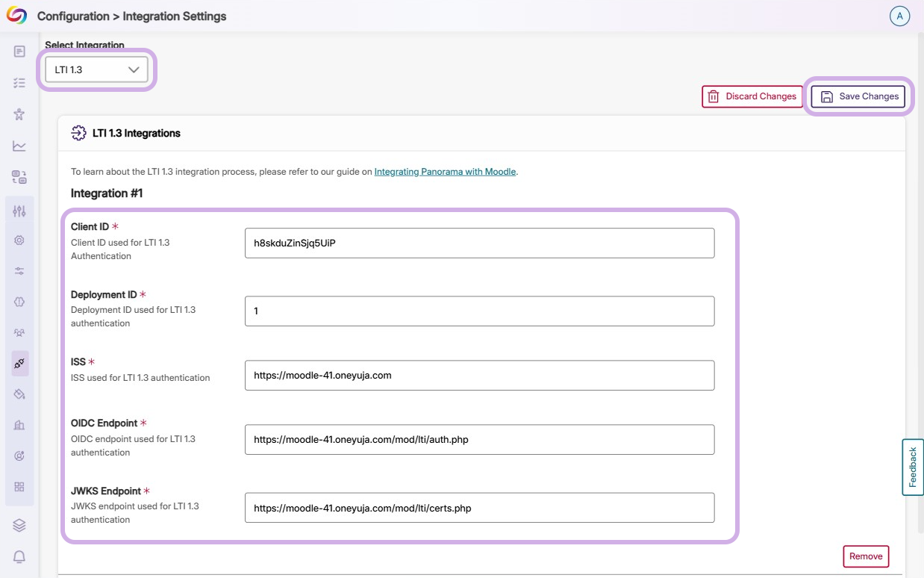The height and width of the screenshot is (578, 924).
Task: Click the 'OIDC Endpoint' field label
Action: (x=104, y=423)
